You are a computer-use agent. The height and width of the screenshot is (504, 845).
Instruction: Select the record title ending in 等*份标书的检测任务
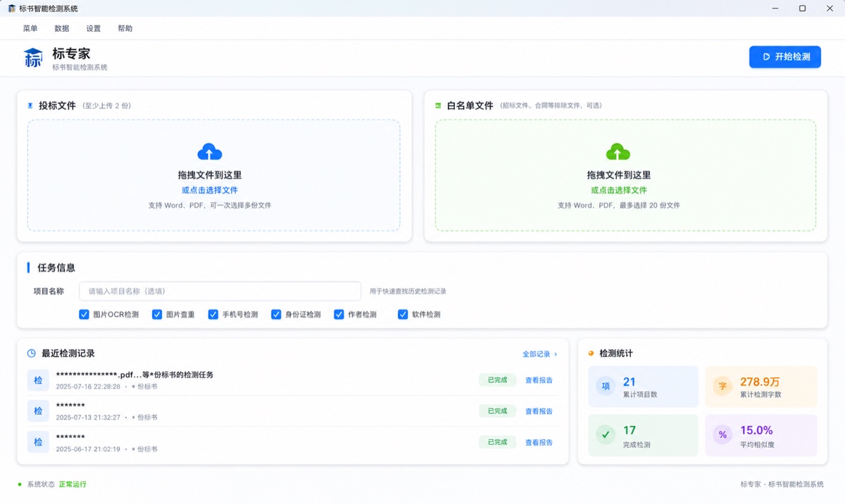tap(134, 375)
